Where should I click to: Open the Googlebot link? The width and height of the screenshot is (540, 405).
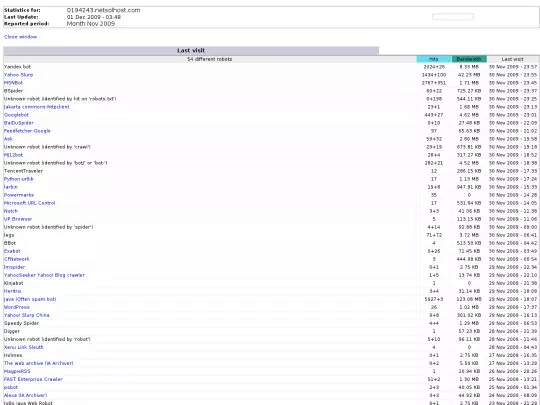16,115
